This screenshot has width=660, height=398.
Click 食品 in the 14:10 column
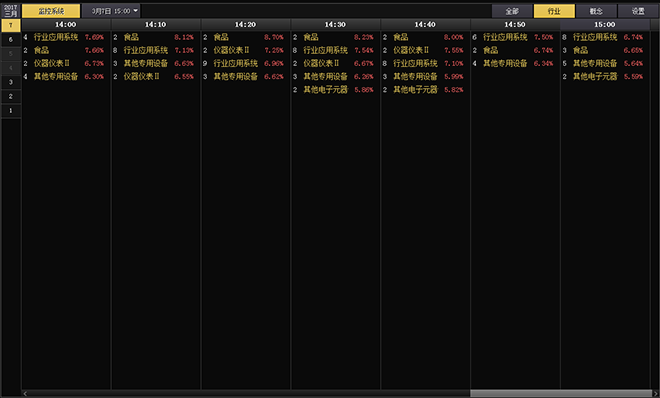pyautogui.click(x=131, y=37)
